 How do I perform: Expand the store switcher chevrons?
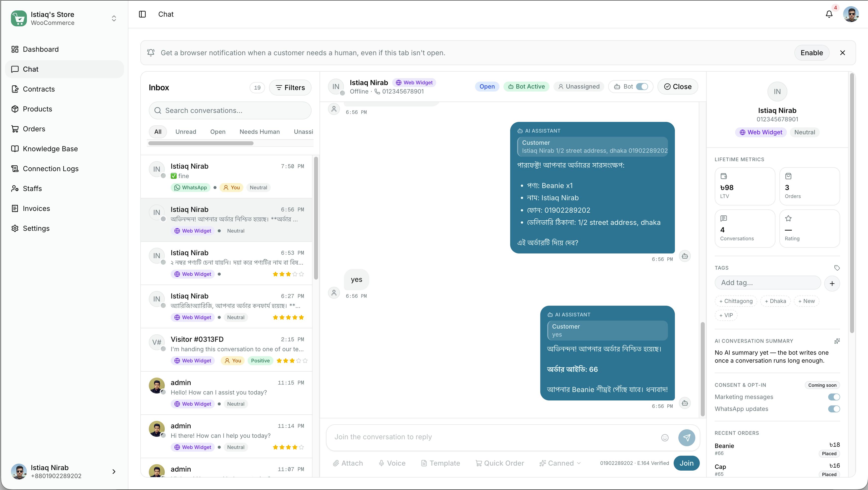[114, 18]
